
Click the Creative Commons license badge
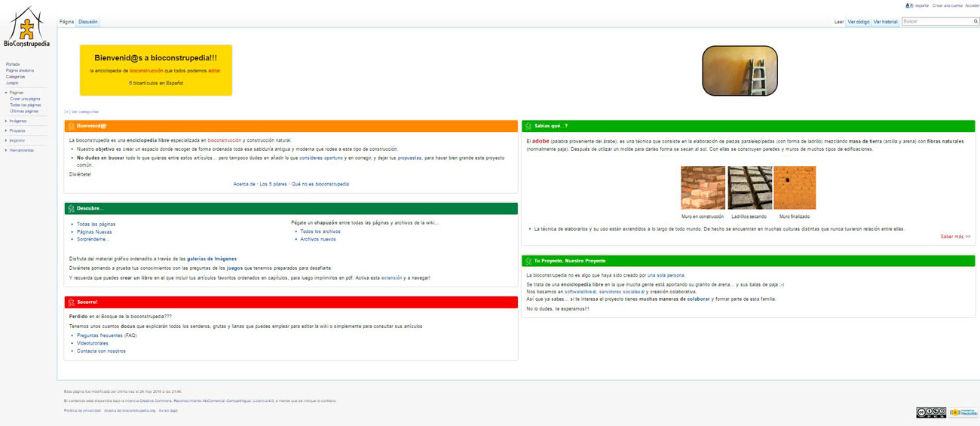click(931, 412)
